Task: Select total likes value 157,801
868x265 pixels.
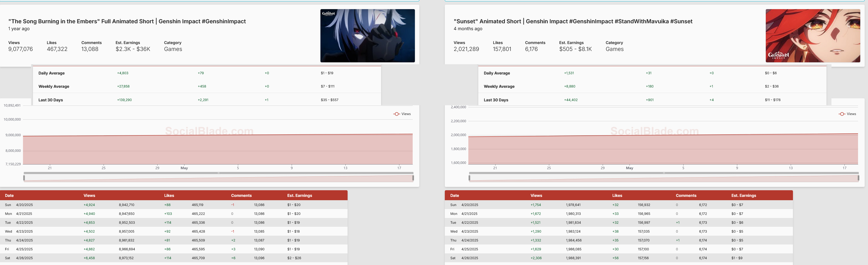Action: (502, 49)
